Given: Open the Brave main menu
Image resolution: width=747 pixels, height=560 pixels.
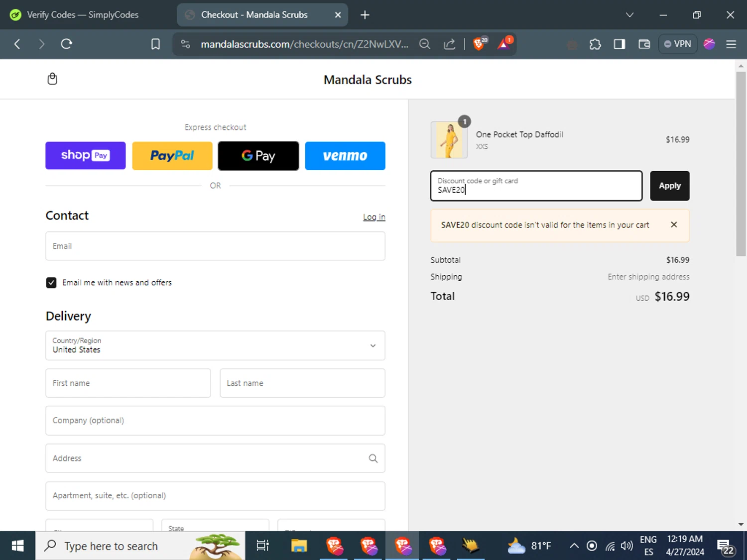Looking at the screenshot, I should [731, 44].
